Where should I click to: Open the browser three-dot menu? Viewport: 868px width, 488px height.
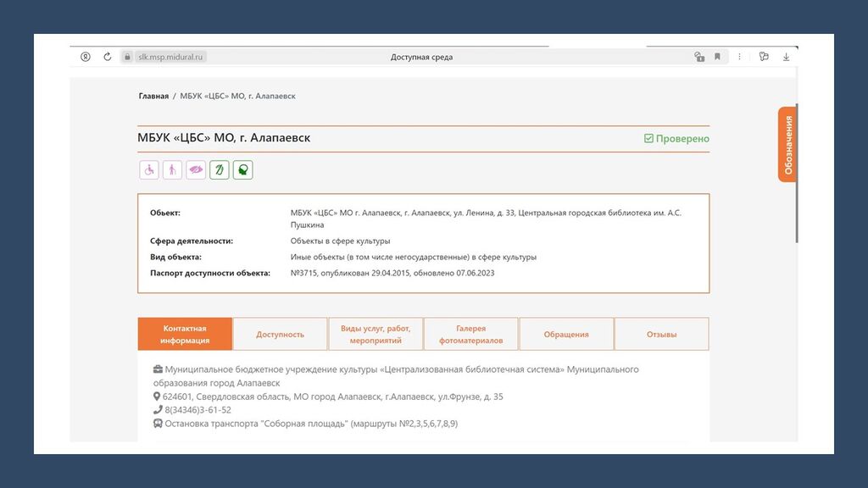(x=740, y=57)
